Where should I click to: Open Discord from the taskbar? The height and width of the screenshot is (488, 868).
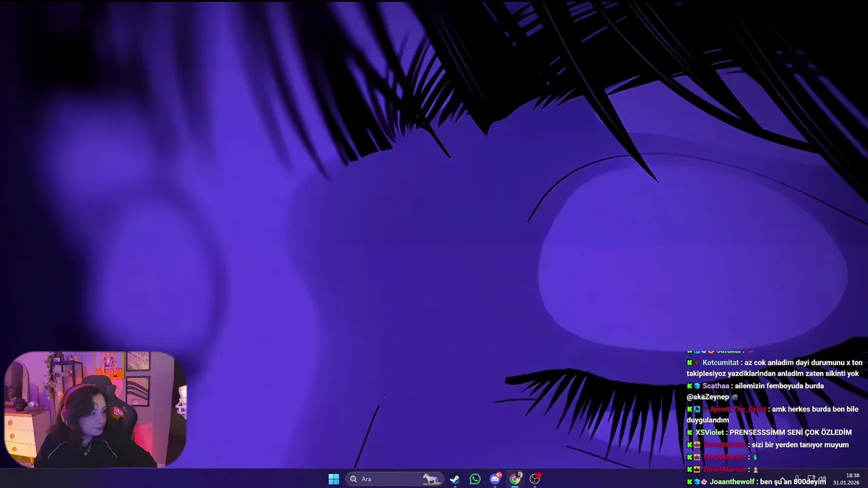pos(495,479)
